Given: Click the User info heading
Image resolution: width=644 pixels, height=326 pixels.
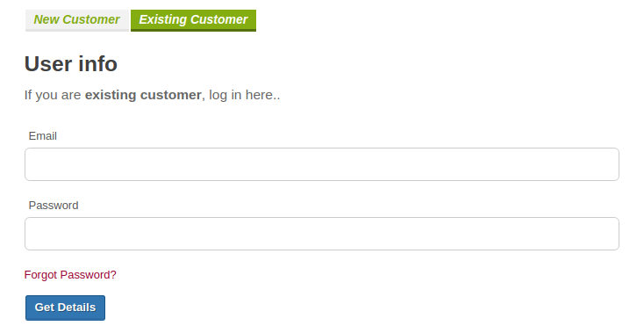Looking at the screenshot, I should (x=71, y=64).
